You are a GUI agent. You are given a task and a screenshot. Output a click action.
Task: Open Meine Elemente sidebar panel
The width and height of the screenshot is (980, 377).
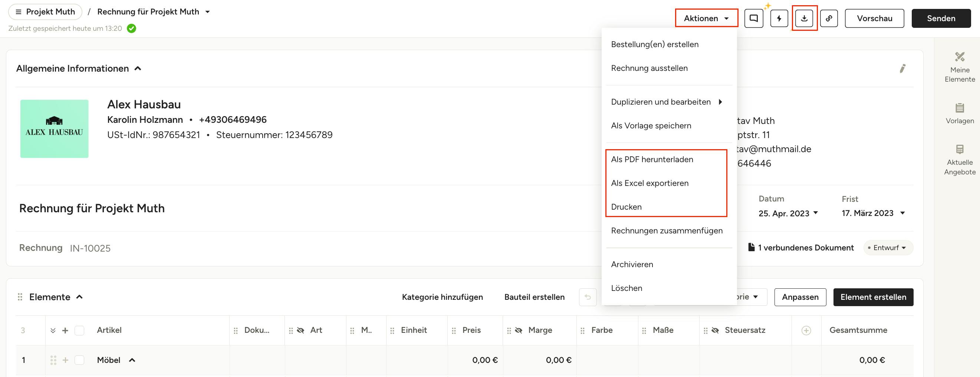coord(960,67)
